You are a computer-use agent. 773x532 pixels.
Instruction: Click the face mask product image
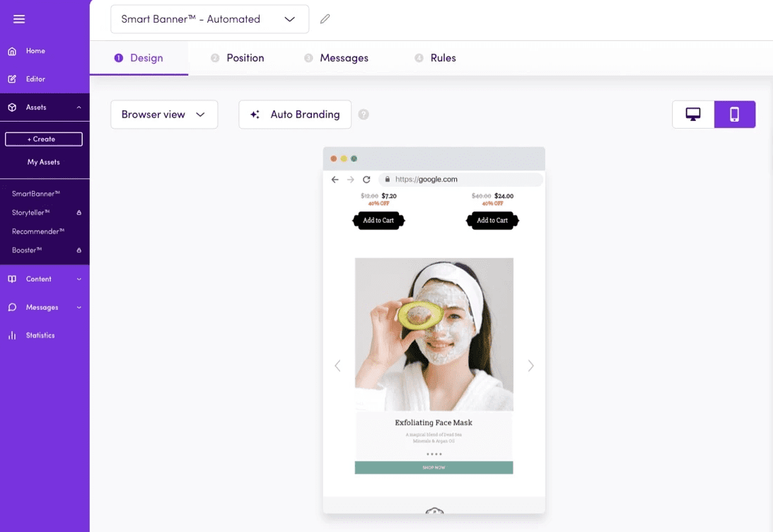tap(434, 334)
